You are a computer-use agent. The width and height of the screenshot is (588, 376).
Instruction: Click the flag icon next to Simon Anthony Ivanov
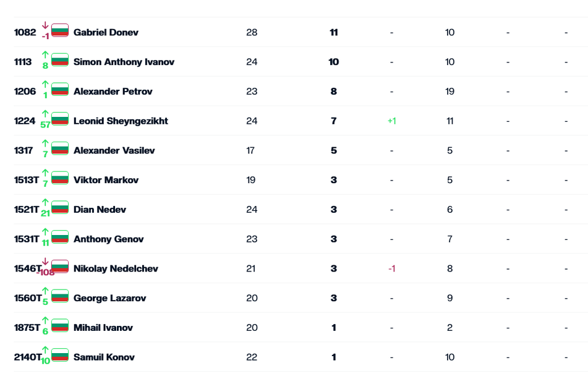click(60, 60)
